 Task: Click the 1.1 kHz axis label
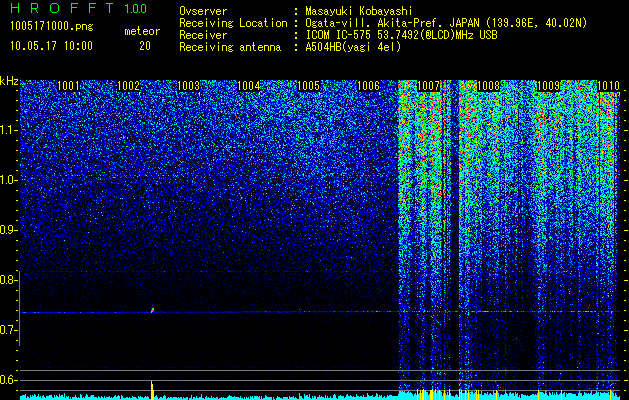(7, 130)
